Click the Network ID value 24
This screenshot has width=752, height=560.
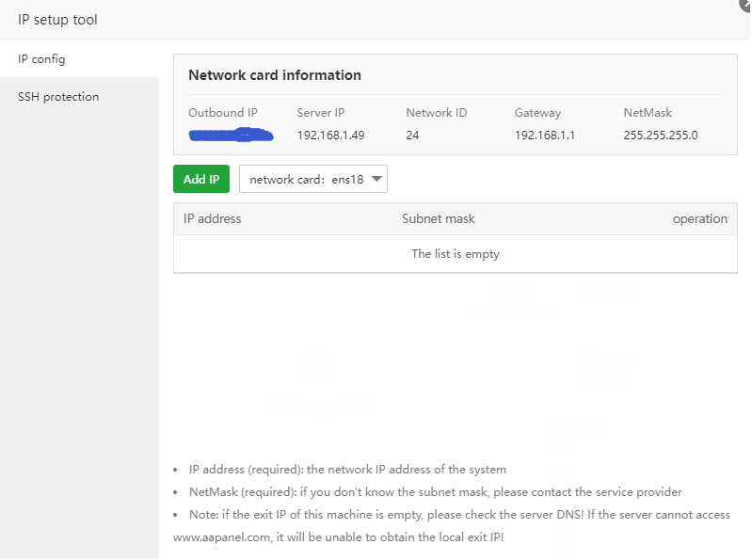point(412,136)
